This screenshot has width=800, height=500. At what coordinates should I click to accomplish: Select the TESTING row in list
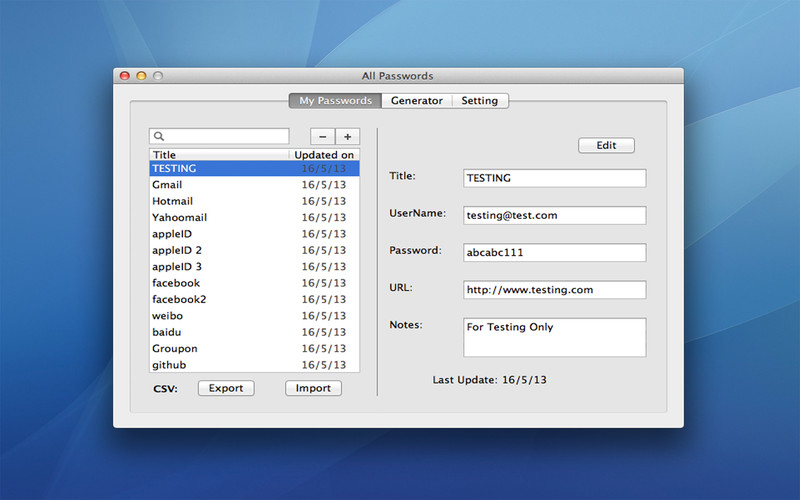[x=255, y=168]
